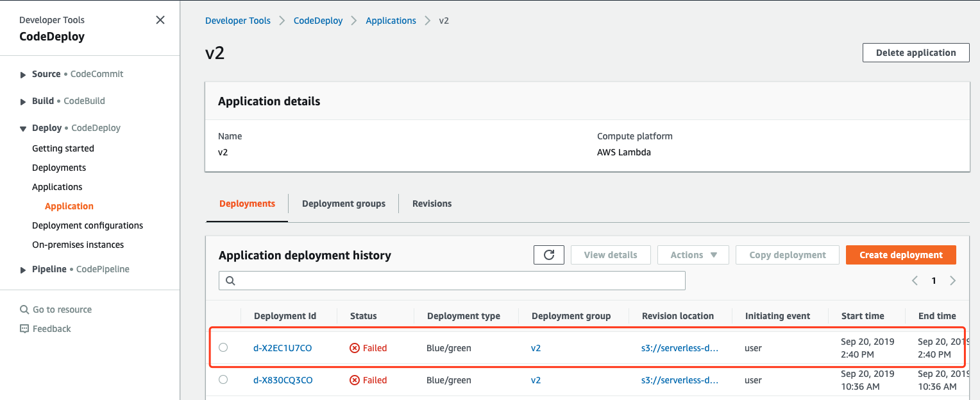Open the Actions dropdown menu
The width and height of the screenshot is (980, 400).
pos(693,255)
